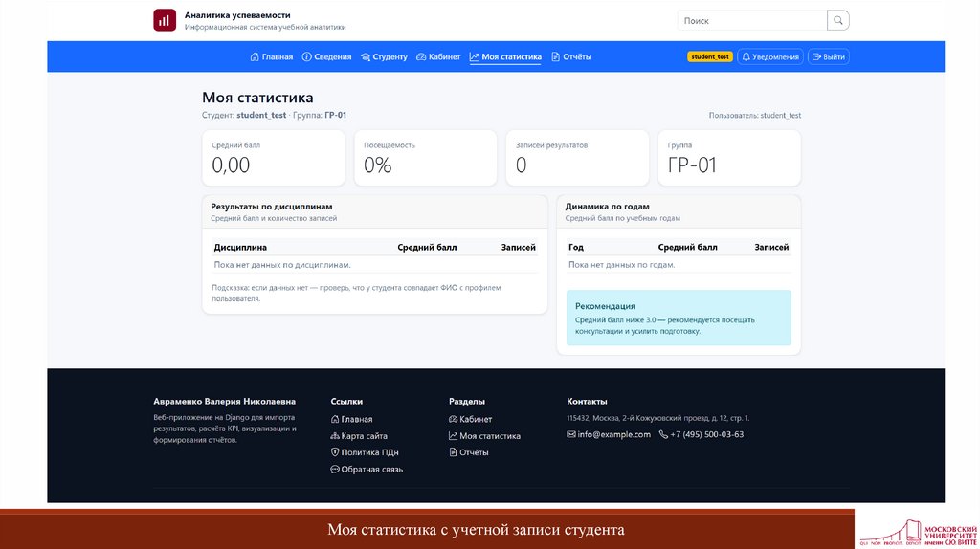Click the phone handset icon in footer
This screenshot has height=549, width=980.
coord(663,434)
